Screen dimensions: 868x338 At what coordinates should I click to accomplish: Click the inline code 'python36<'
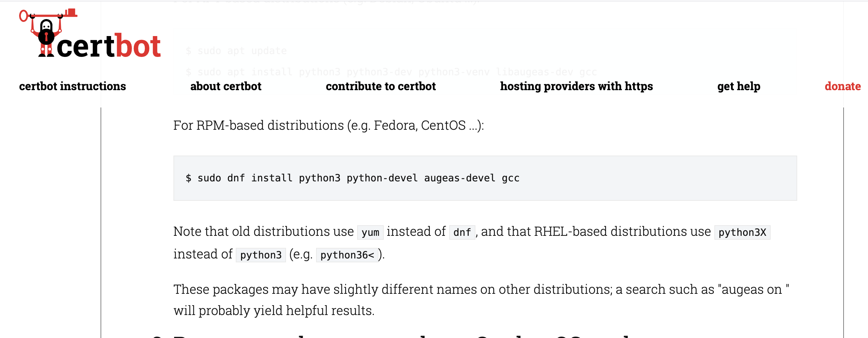point(347,255)
